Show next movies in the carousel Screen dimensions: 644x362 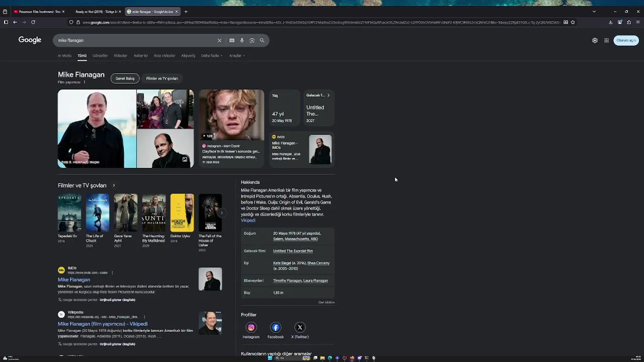pos(221,213)
